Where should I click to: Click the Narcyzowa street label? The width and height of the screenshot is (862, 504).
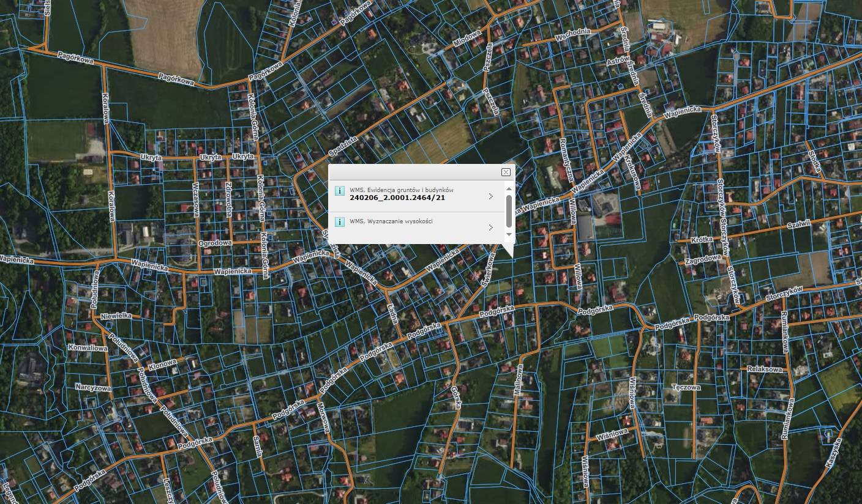(x=93, y=387)
